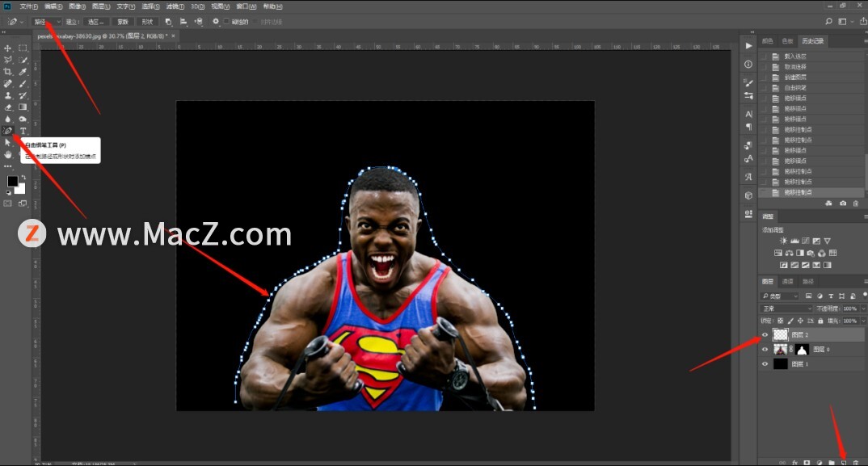Select the Rectangular Marquee tool
This screenshot has width=868, height=466.
point(23,48)
